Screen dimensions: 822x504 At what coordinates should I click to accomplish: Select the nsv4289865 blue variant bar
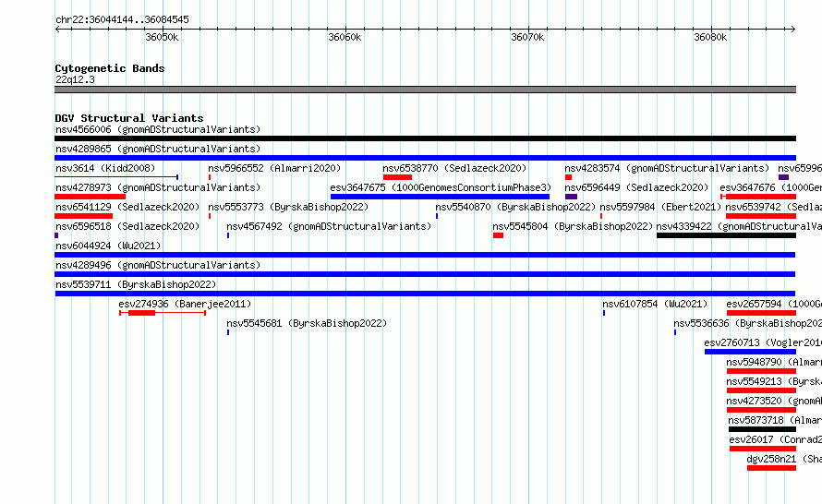[425, 158]
